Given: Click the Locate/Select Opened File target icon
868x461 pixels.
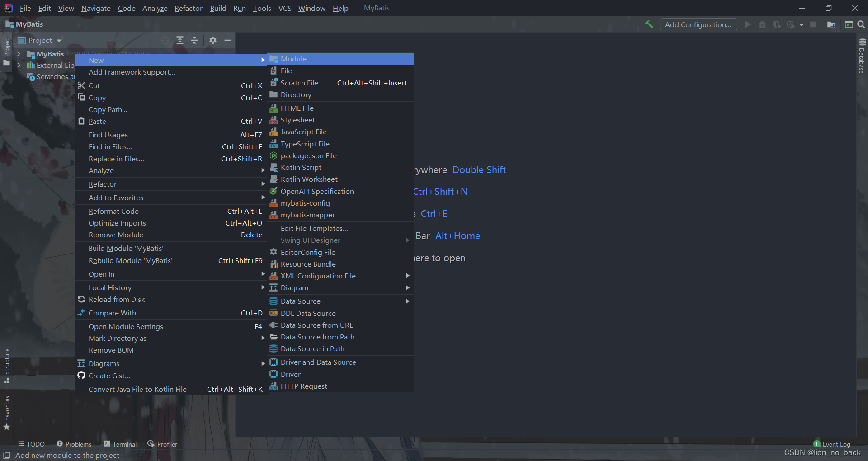Looking at the screenshot, I should [x=165, y=40].
